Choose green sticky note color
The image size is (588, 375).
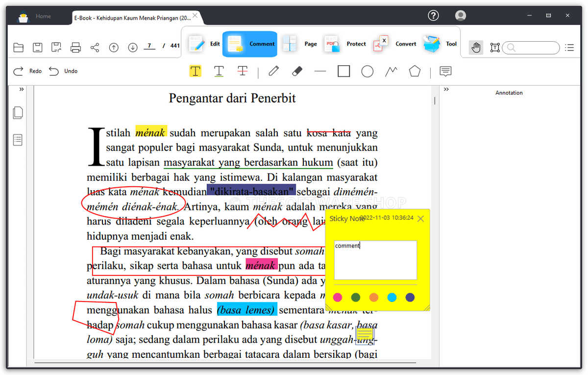pyautogui.click(x=356, y=297)
